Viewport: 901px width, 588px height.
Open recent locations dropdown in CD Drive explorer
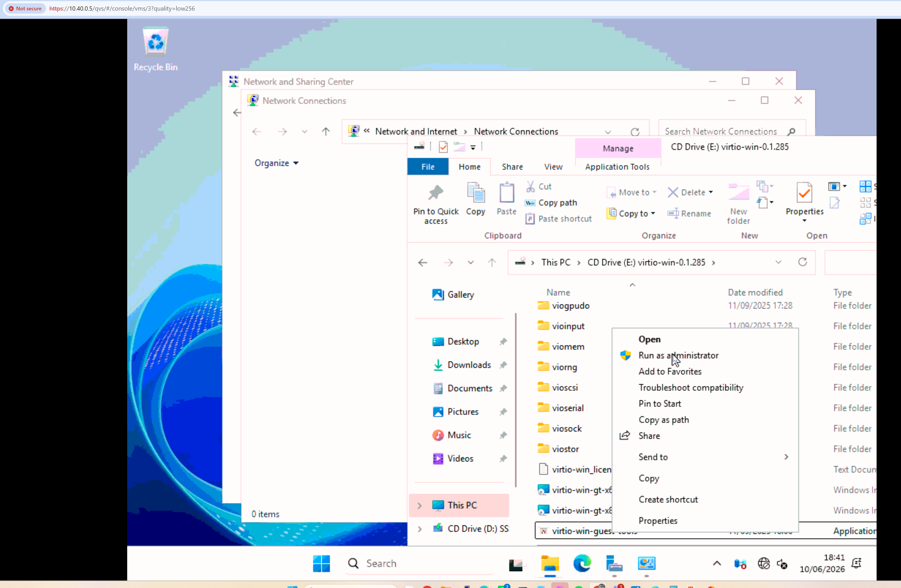click(x=471, y=262)
